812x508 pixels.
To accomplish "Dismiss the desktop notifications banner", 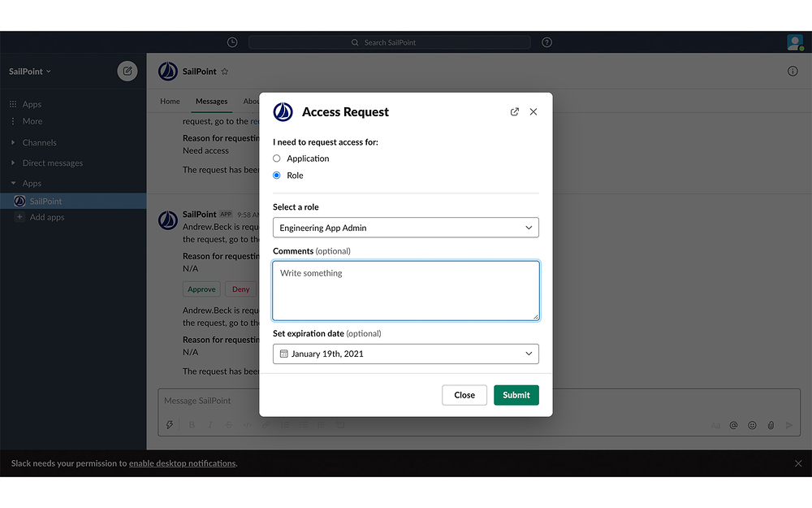I will point(798,463).
